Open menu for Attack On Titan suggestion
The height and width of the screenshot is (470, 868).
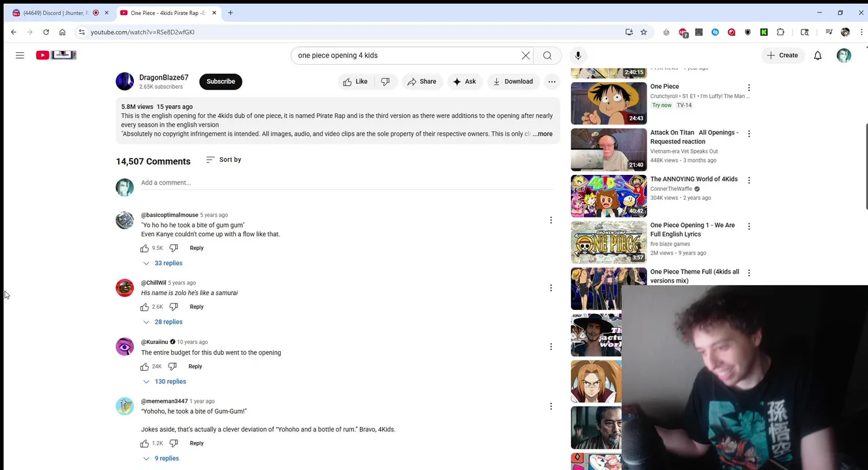tap(749, 134)
